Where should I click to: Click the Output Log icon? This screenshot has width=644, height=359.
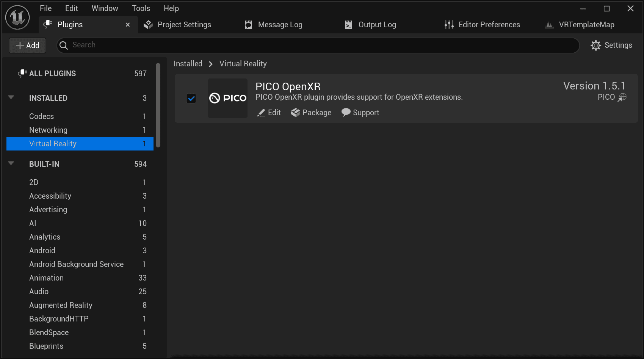348,24
